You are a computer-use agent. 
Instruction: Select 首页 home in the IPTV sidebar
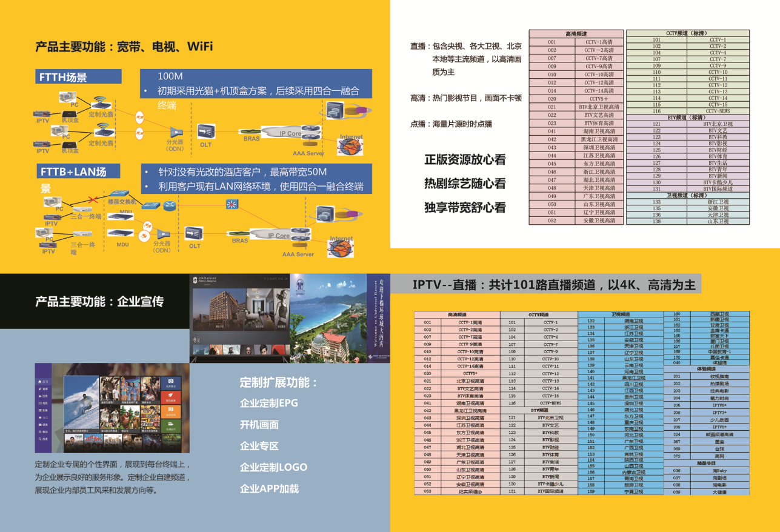coord(44,382)
